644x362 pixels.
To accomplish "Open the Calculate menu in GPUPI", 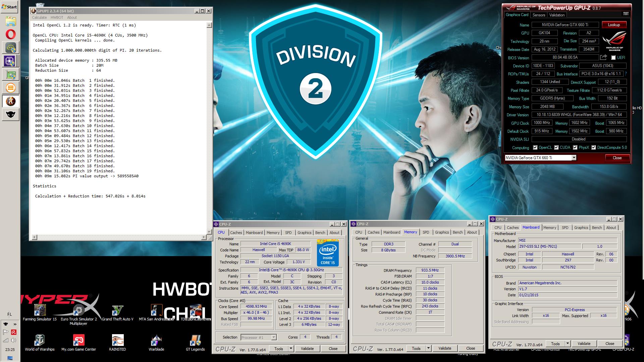I will tap(39, 17).
